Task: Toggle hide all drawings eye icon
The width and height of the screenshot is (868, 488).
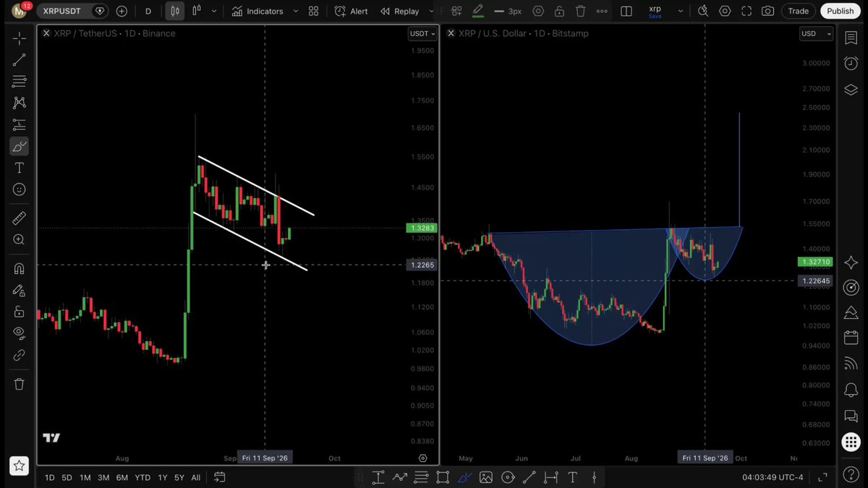Action: (x=20, y=333)
